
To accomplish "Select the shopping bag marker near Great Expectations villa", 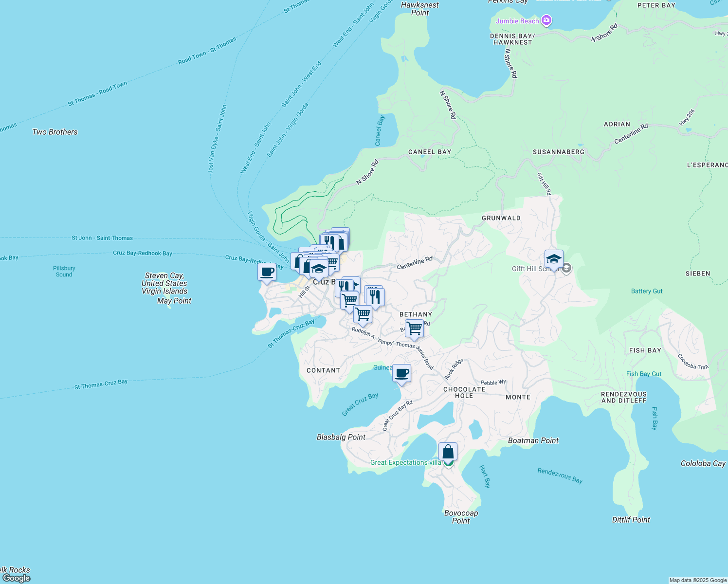I will [x=448, y=451].
